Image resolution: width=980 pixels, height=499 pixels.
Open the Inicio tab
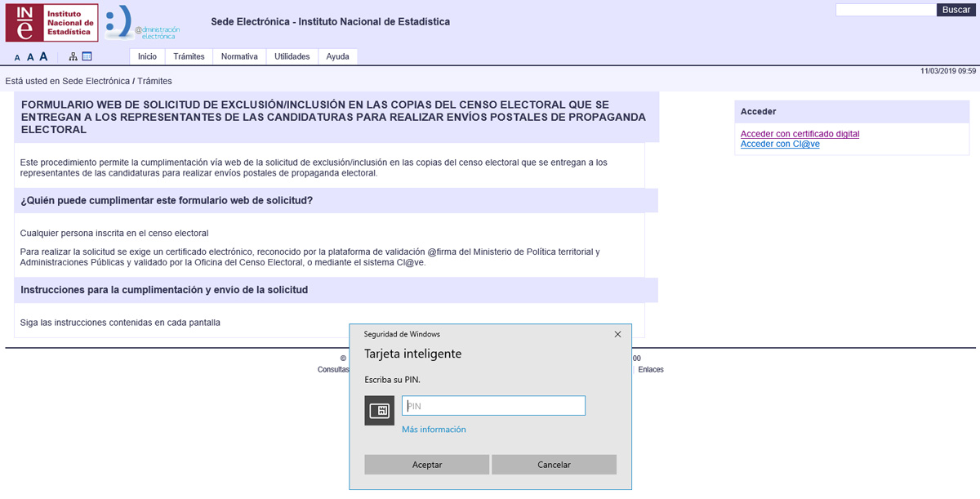pyautogui.click(x=147, y=56)
